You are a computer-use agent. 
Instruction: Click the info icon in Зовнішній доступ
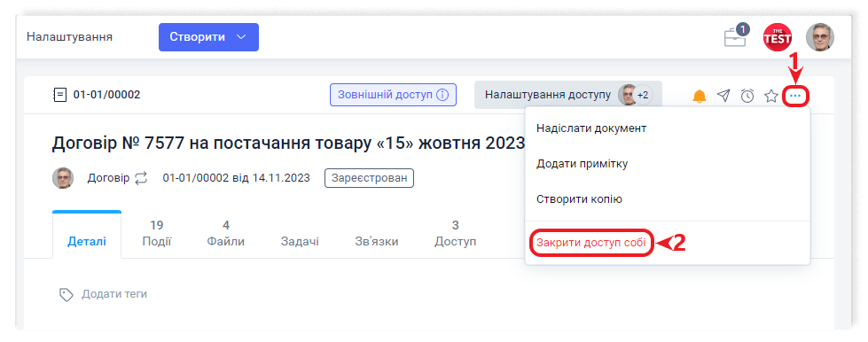[x=442, y=95]
